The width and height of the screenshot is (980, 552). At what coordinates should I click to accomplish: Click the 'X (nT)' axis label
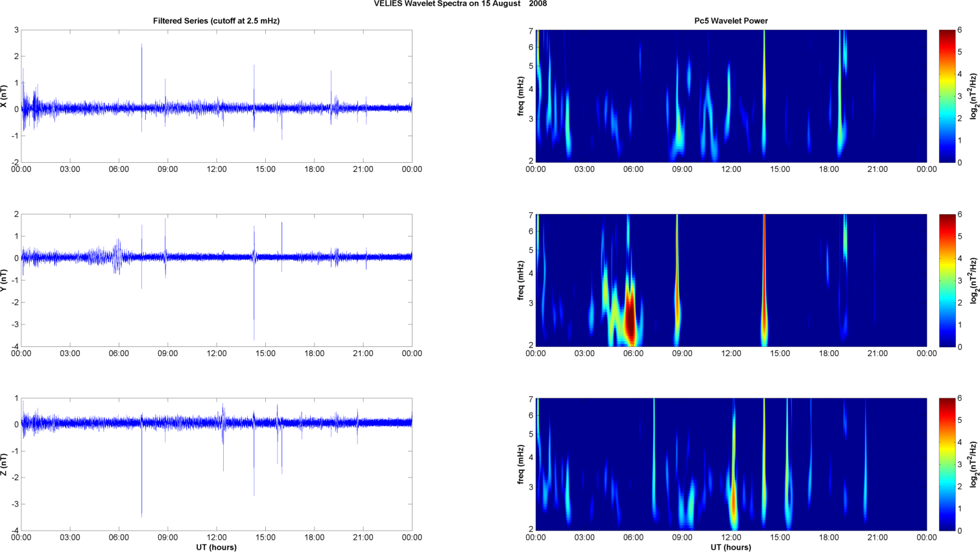(5, 96)
